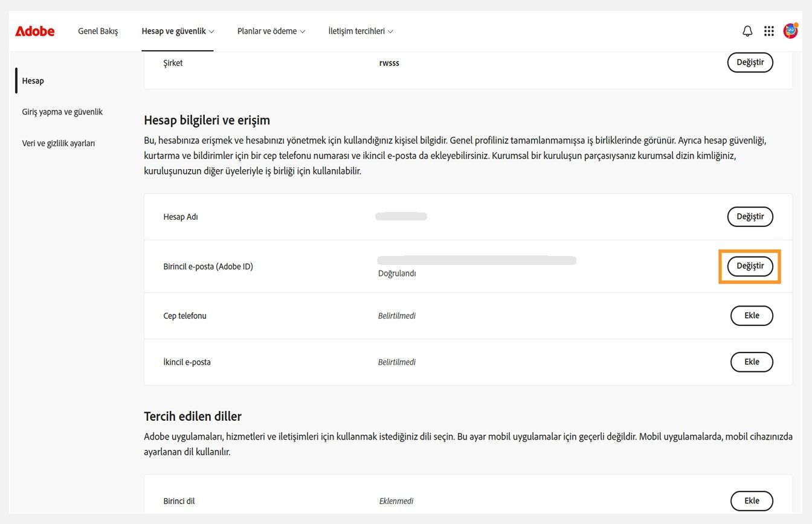812x524 pixels.
Task: Open the notifications bell icon
Action: click(x=747, y=31)
